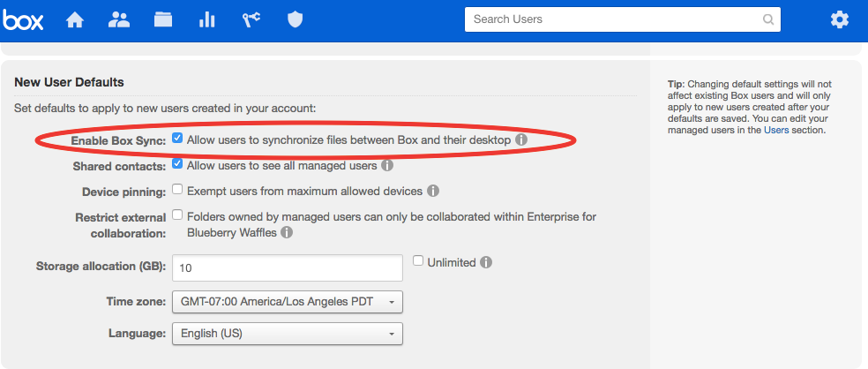The width and height of the screenshot is (868, 369).
Task: Click the Enable Box Sync label
Action: [118, 140]
